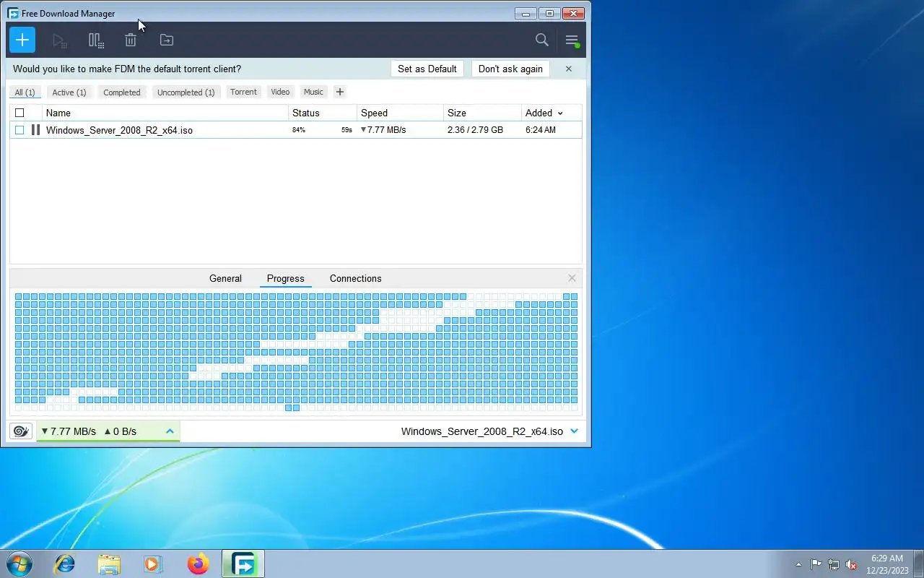Click the 2.36 / 2.79 GB size cell
The height and width of the screenshot is (578, 924).
pos(475,130)
